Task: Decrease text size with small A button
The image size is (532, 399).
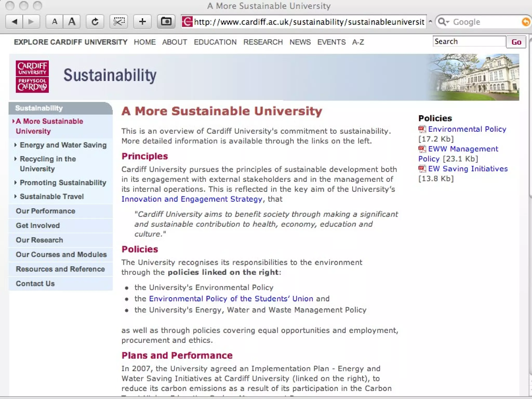Action: point(55,22)
